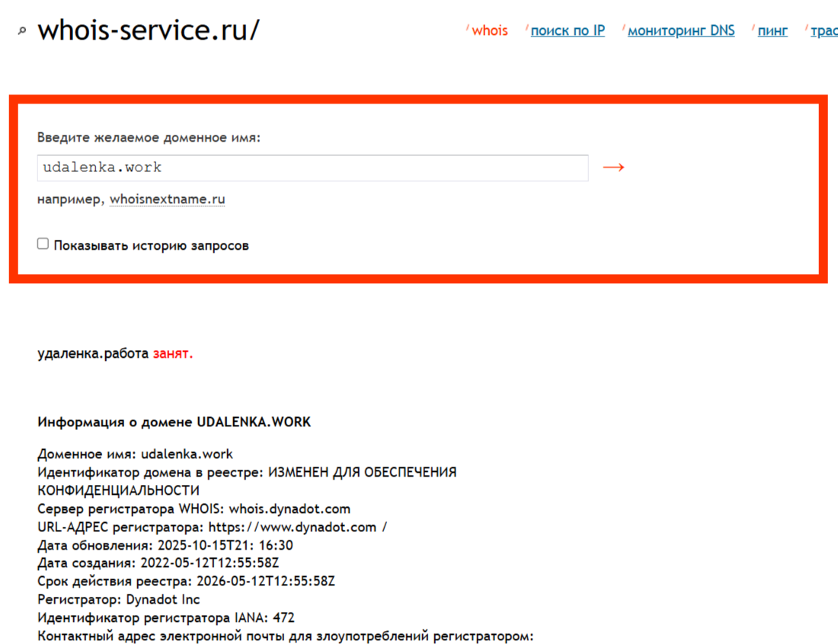This screenshot has height=644, width=838.
Task: Click the Срок действия реестра expiry line
Action: click(186, 582)
